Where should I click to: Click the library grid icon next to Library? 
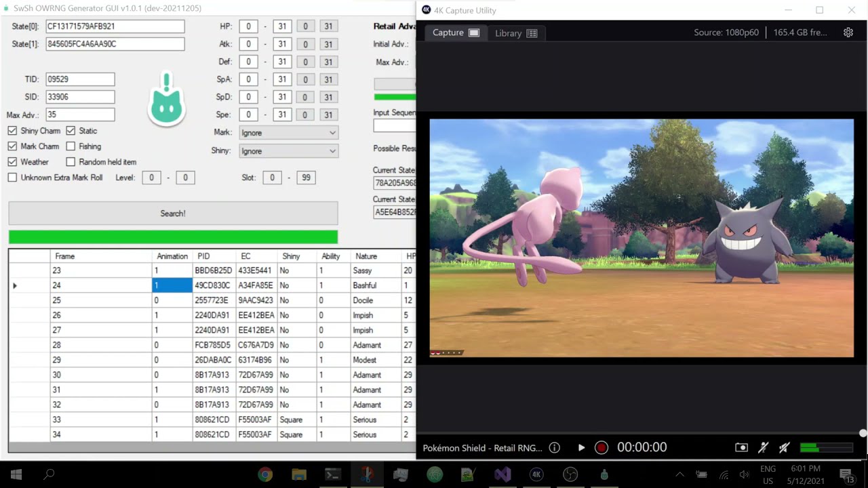(x=532, y=33)
